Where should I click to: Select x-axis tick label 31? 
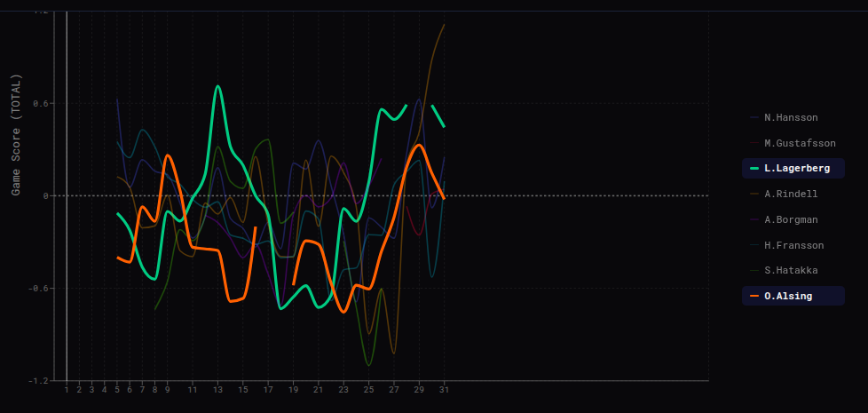point(444,389)
